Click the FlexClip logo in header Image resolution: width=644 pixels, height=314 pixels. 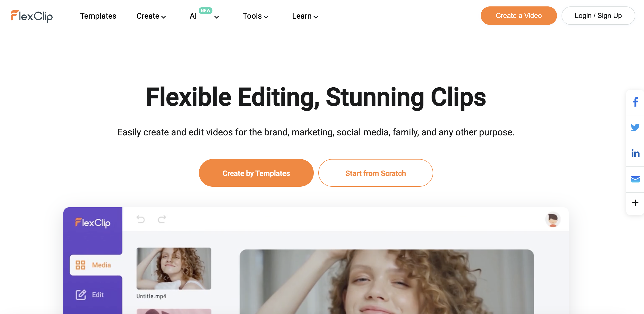(32, 16)
